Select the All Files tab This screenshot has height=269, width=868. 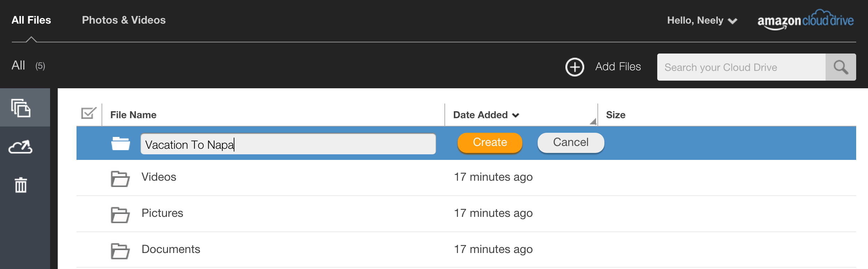31,20
